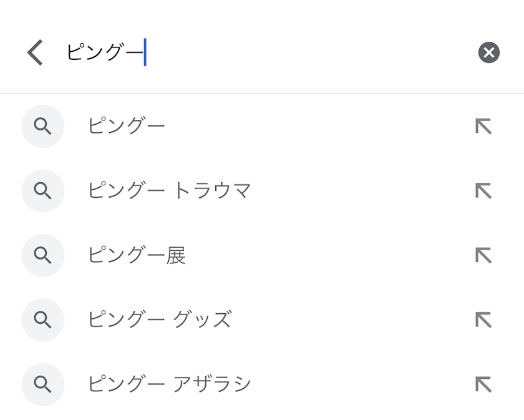Tap magnifier icon beside ピングー展

point(43,255)
